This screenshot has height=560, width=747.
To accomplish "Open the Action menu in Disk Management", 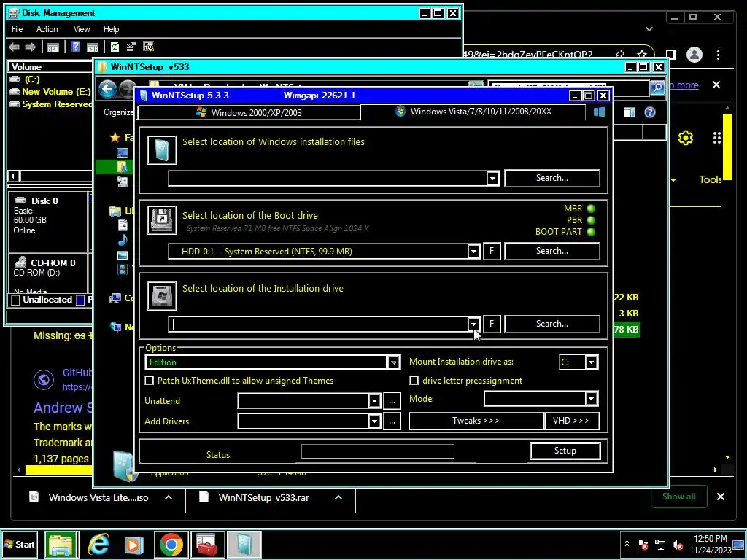I will [47, 29].
